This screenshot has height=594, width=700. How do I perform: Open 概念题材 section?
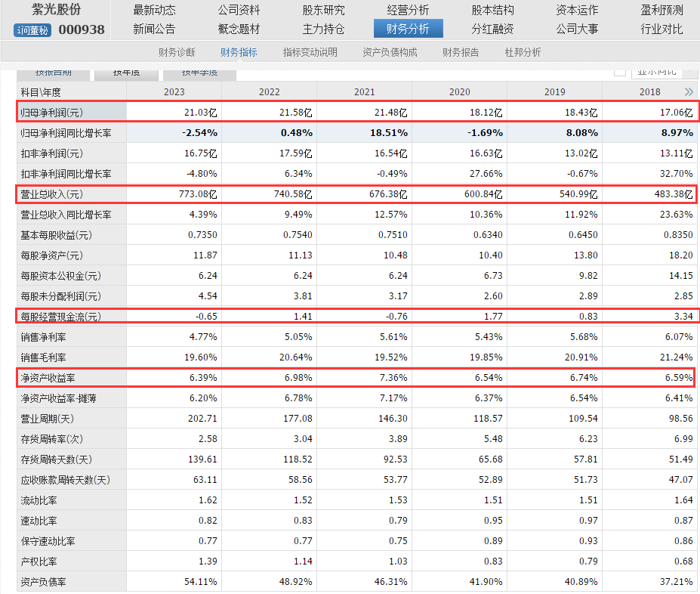239,29
